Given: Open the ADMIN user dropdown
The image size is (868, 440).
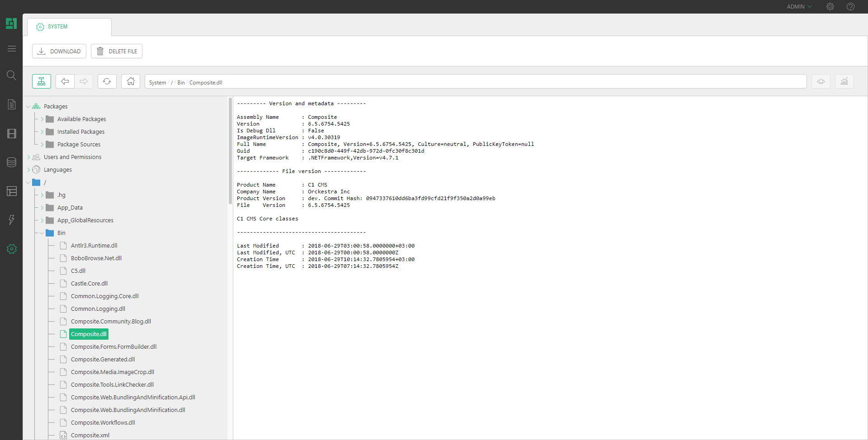Looking at the screenshot, I should pyautogui.click(x=799, y=7).
